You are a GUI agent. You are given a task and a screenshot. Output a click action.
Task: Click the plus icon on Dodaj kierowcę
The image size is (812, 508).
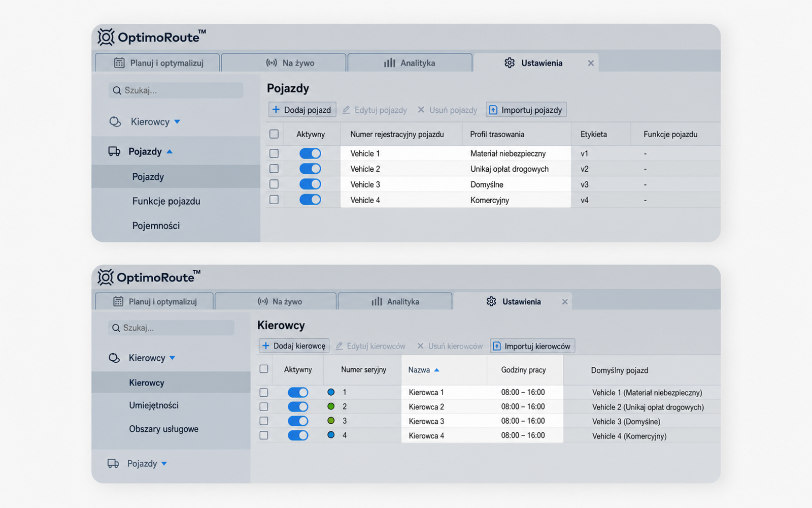(x=265, y=346)
